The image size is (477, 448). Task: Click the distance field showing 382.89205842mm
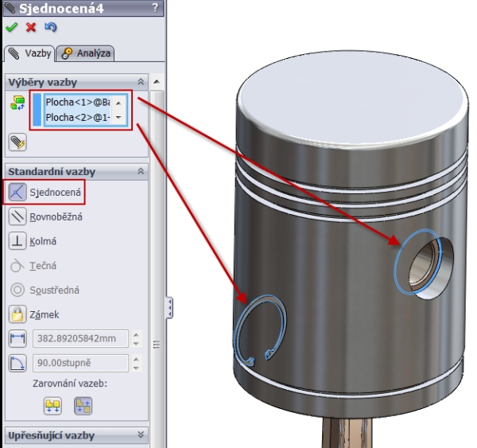point(80,338)
